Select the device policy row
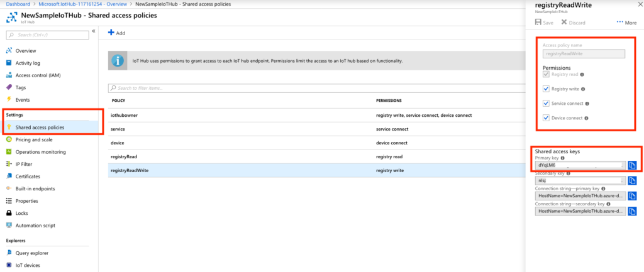The width and height of the screenshot is (644, 272). pos(316,143)
